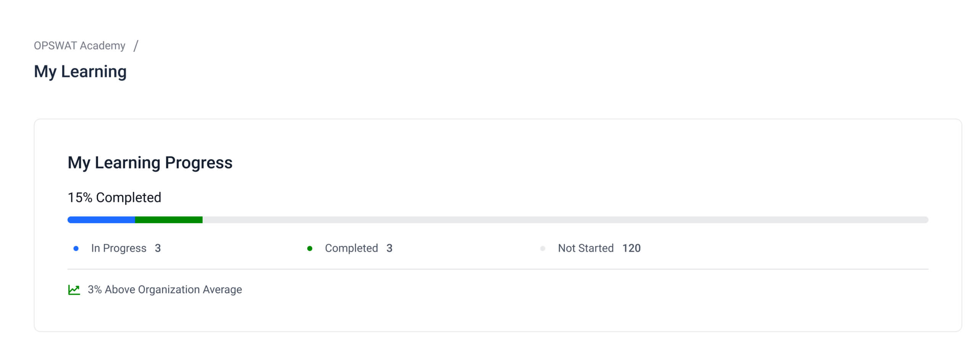This screenshot has height=340, width=980.
Task: Click the gray unfilled progress bar area
Action: click(565, 220)
